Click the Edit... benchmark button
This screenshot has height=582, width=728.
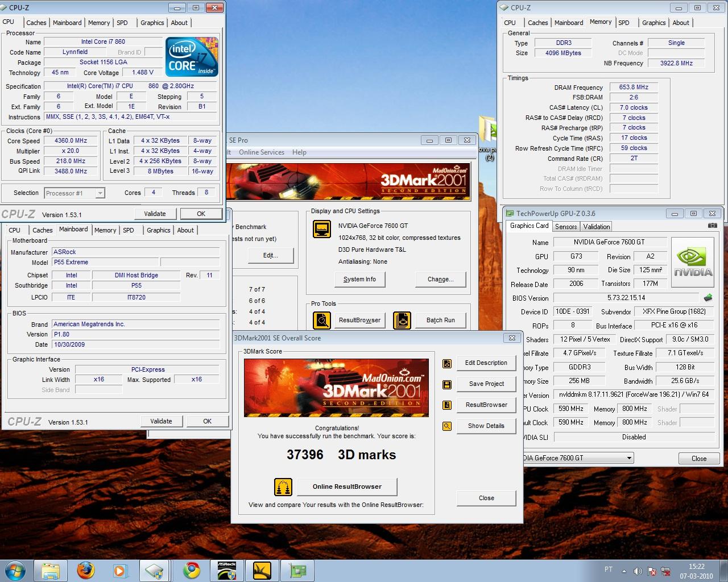(271, 255)
